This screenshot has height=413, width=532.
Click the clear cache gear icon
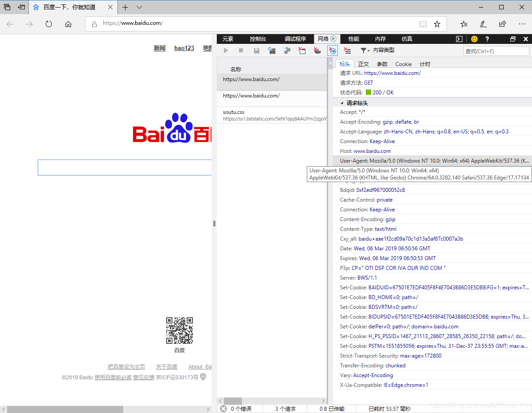pyautogui.click(x=287, y=51)
